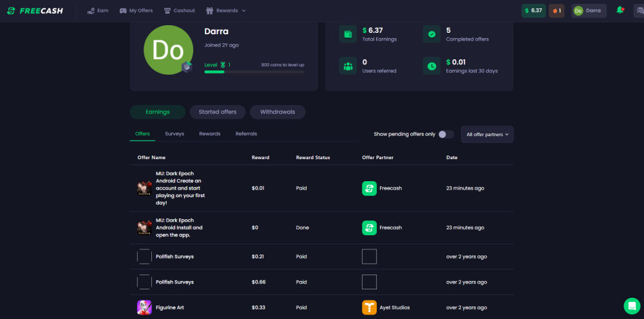The image size is (644, 319).
Task: Open the Withdrawals section
Action: 278,112
